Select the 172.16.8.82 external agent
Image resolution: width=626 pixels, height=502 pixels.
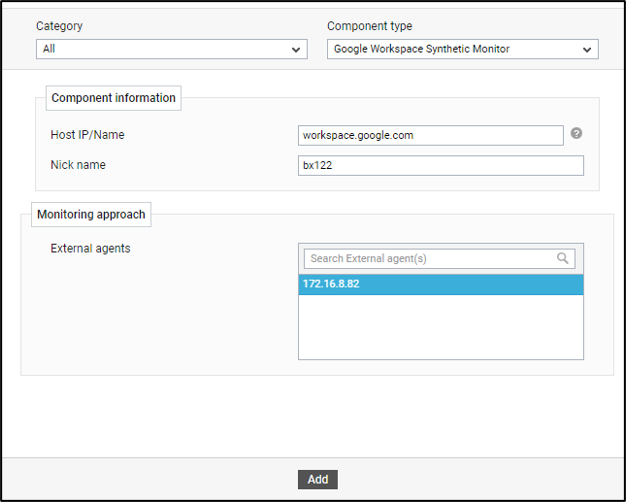pyautogui.click(x=440, y=285)
